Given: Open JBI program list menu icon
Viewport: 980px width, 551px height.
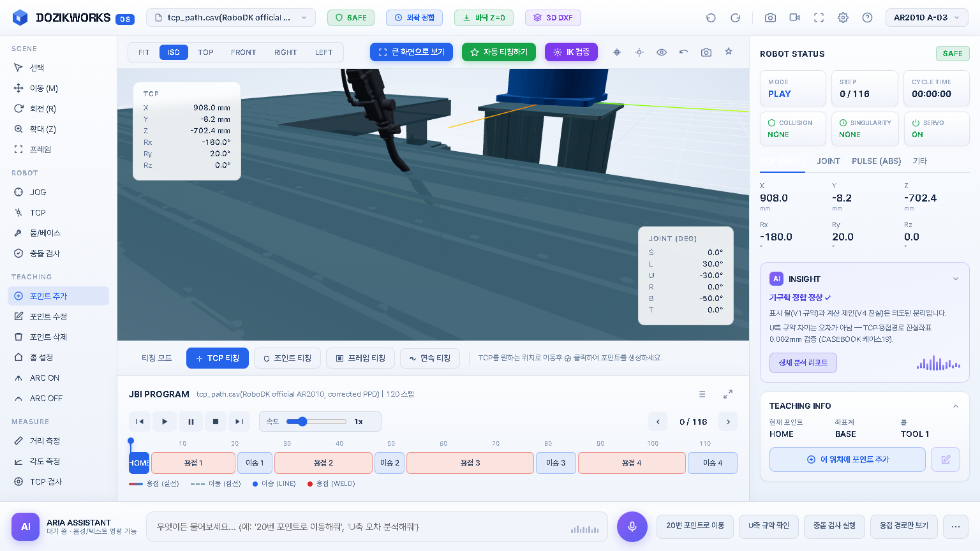Looking at the screenshot, I should tap(702, 394).
